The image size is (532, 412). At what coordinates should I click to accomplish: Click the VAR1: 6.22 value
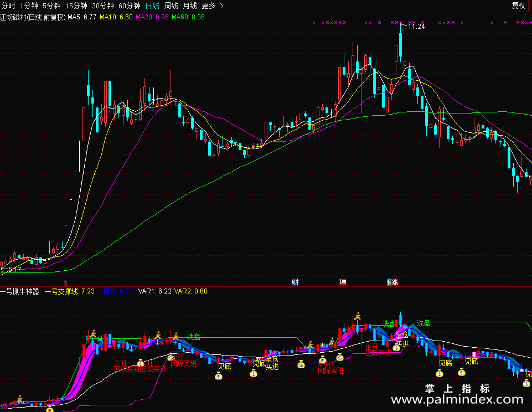tap(154, 291)
